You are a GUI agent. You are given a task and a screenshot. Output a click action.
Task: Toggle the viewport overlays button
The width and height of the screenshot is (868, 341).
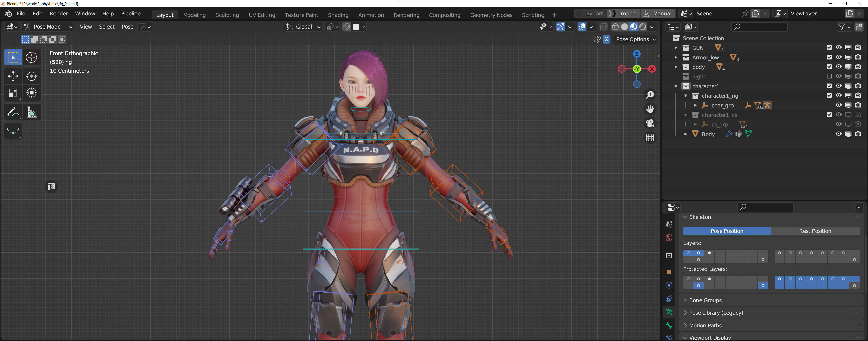click(582, 27)
